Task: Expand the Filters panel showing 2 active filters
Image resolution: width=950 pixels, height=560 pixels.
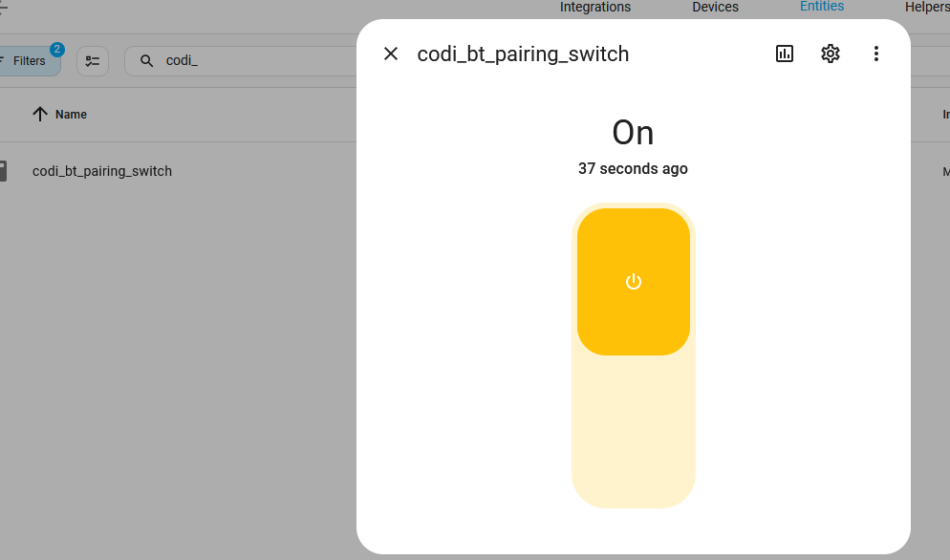Action: click(29, 60)
